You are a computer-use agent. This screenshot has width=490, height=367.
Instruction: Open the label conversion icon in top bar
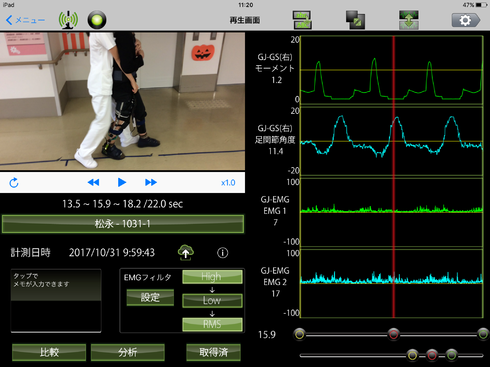[x=302, y=20]
